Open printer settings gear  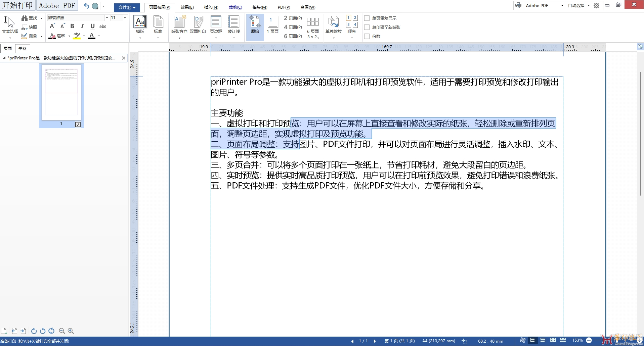click(596, 5)
